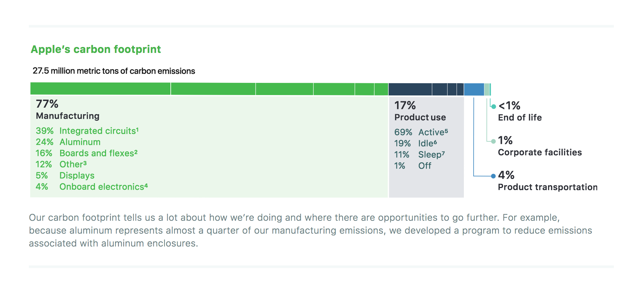Click the 17% Product use label
644x289 pixels.
pos(420,111)
